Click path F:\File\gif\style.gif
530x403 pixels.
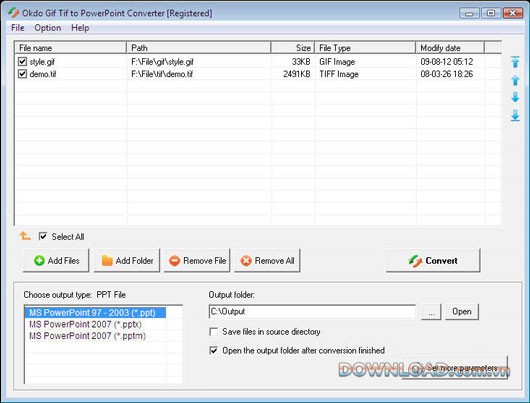click(x=163, y=62)
